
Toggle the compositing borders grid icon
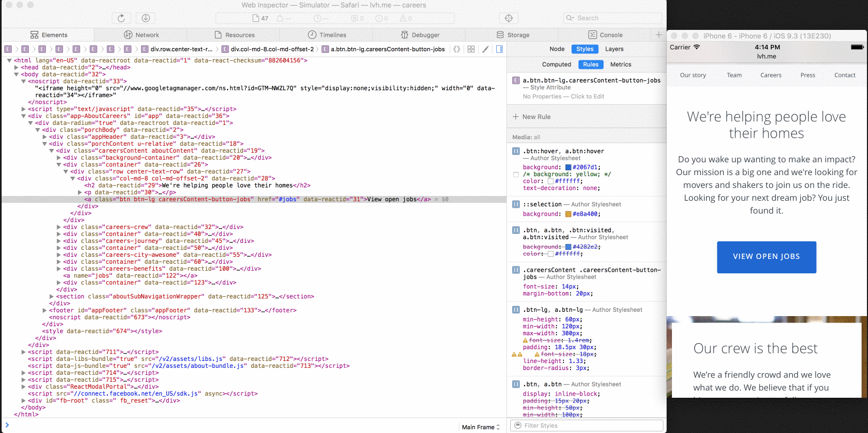(471, 49)
